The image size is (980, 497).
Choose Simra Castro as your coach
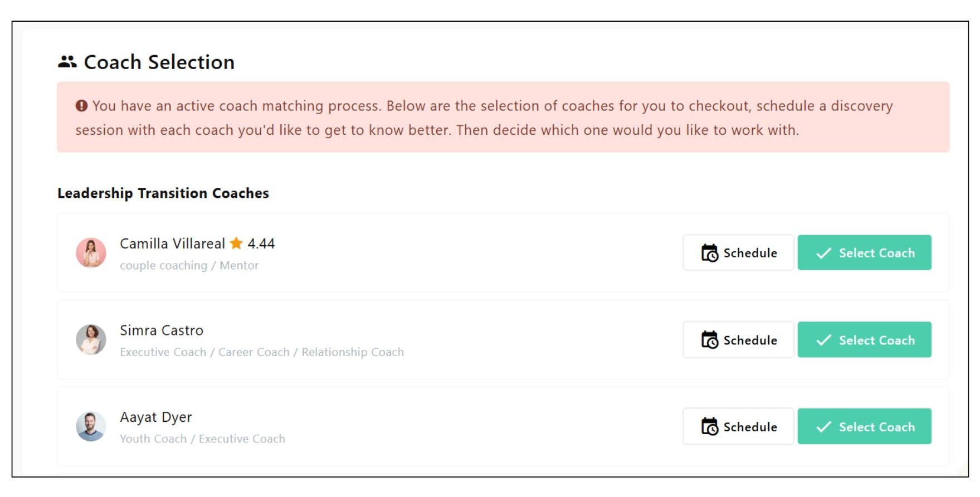point(864,340)
